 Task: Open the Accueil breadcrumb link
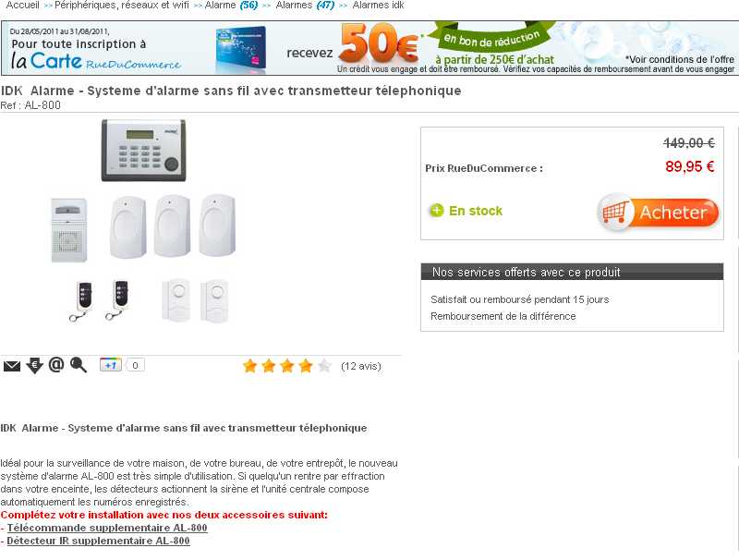point(22,6)
